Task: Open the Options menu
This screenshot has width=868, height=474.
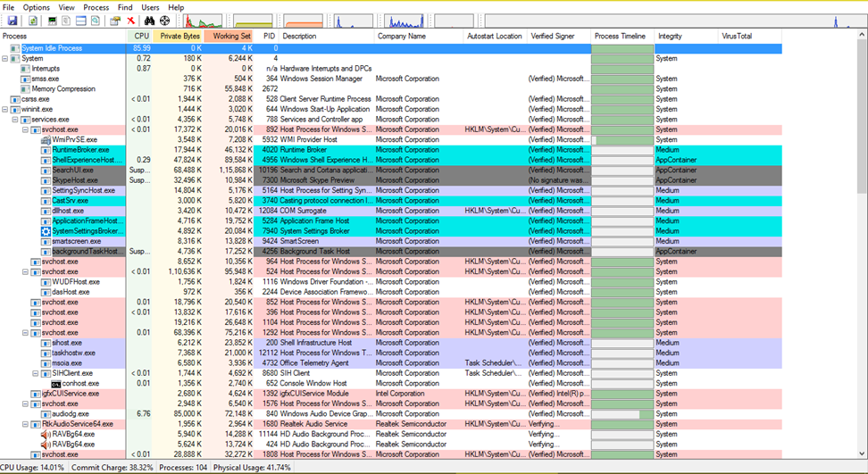Action: point(37,7)
